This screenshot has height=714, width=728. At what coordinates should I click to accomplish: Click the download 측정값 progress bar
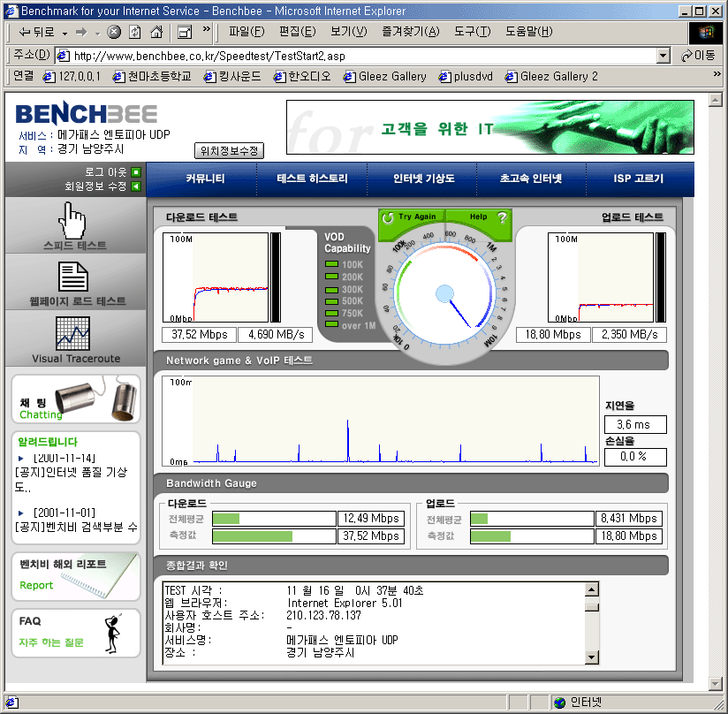tap(274, 535)
